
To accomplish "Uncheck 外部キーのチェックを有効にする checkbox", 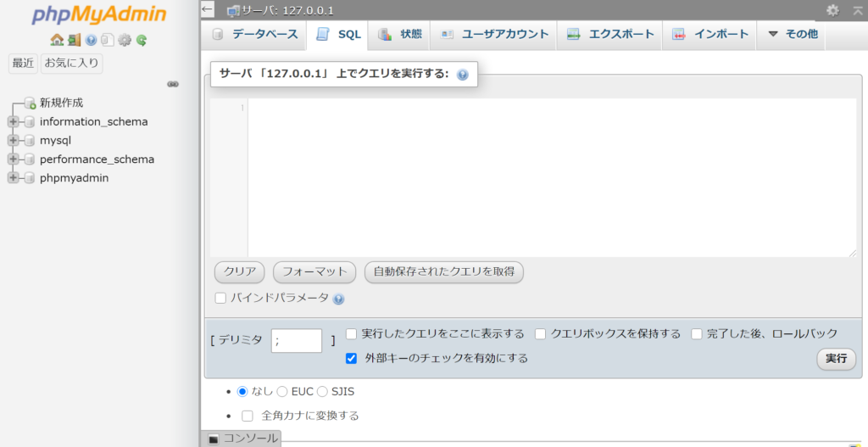I will (351, 359).
